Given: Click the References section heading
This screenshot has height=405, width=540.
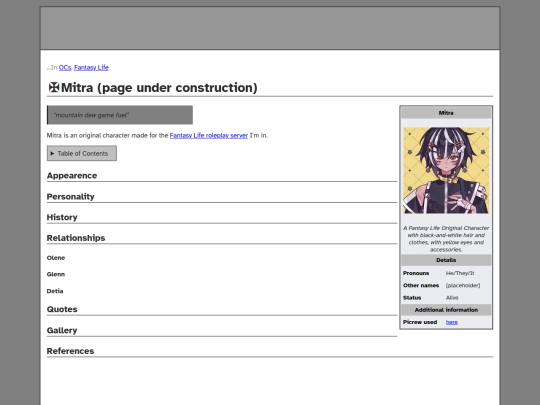Looking at the screenshot, I should tap(70, 351).
